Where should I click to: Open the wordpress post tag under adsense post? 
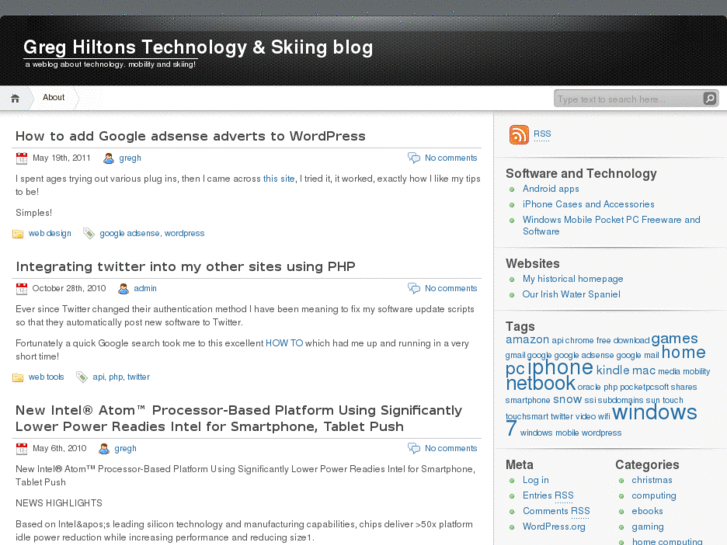pyautogui.click(x=184, y=233)
